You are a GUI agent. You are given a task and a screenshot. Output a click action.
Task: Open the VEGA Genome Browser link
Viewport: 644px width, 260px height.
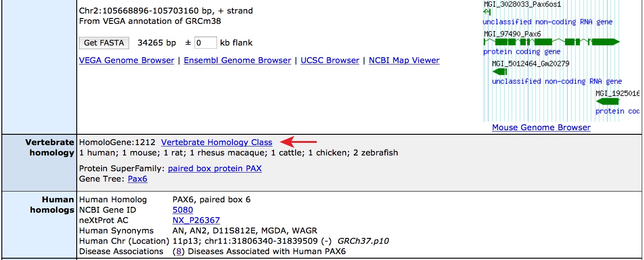[126, 60]
